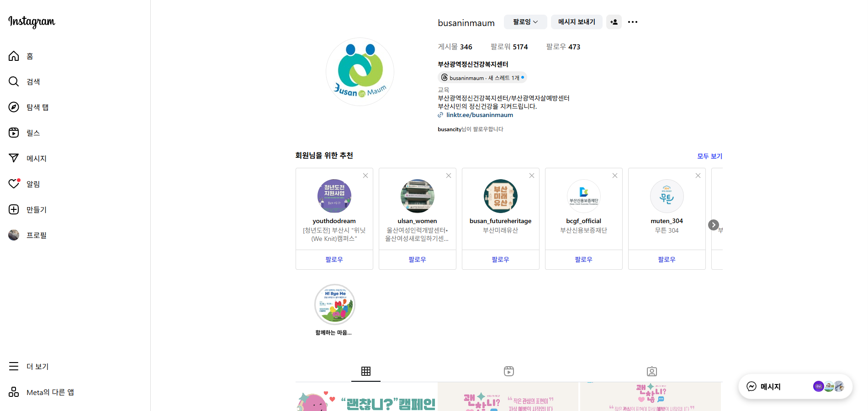The image size is (868, 411).
Task: Switch to the posts grid tab
Action: point(365,371)
